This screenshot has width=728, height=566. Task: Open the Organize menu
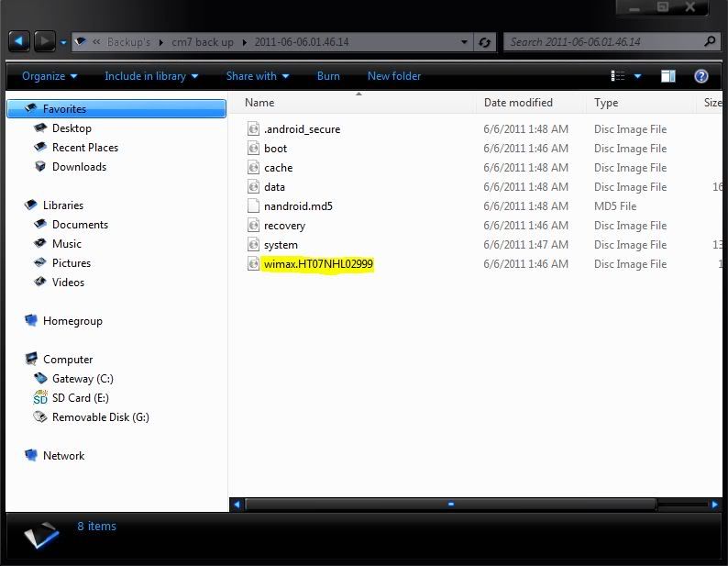(x=50, y=76)
